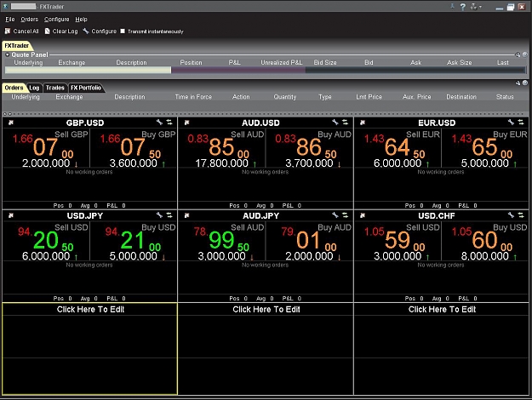Click Buy USD price in USD.JPY
The height and width of the screenshot is (400, 532).
[x=134, y=241]
